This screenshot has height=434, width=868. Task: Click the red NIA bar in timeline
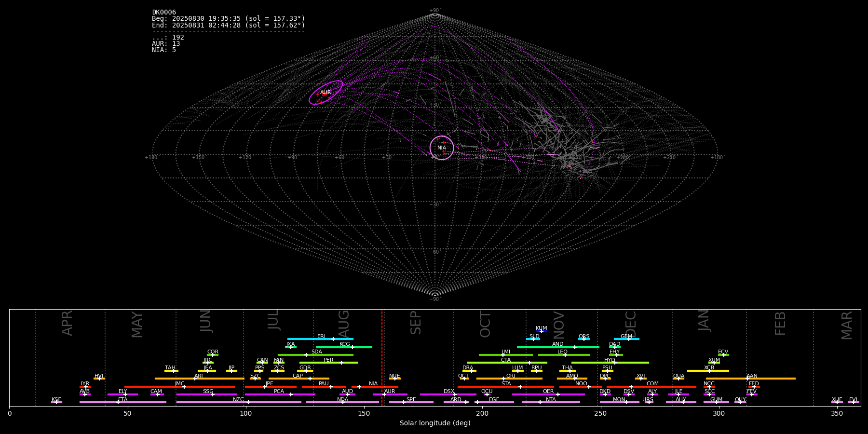[x=375, y=387]
